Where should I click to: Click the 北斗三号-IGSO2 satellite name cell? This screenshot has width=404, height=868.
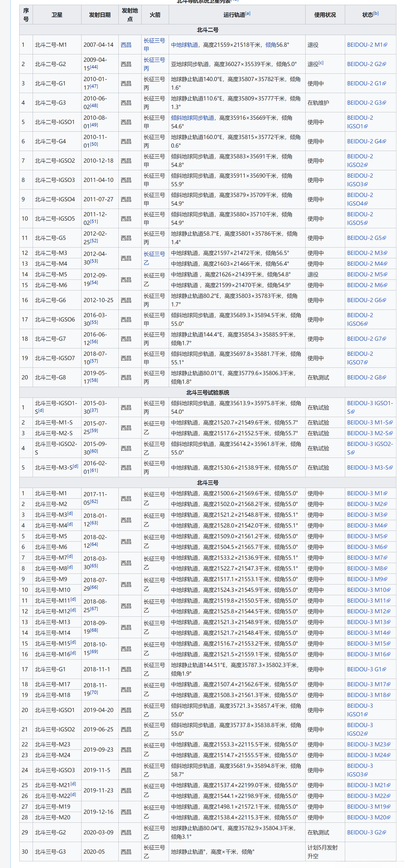click(x=57, y=729)
